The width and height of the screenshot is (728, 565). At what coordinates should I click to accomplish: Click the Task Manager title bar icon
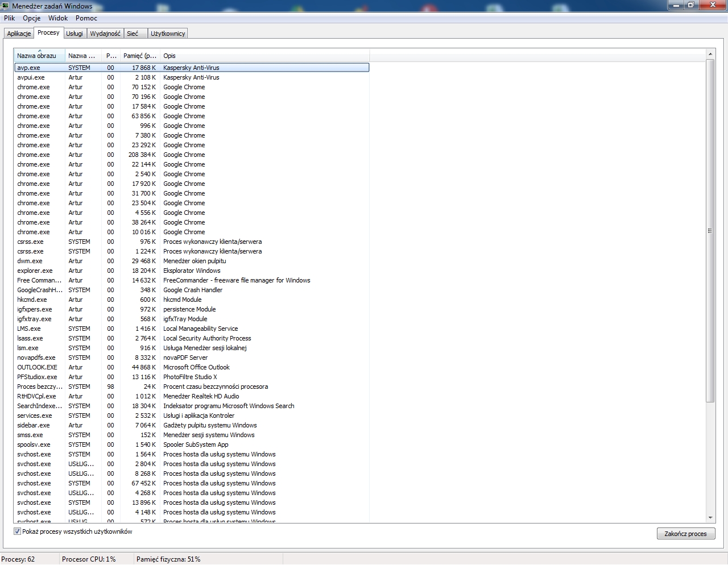pos(5,6)
